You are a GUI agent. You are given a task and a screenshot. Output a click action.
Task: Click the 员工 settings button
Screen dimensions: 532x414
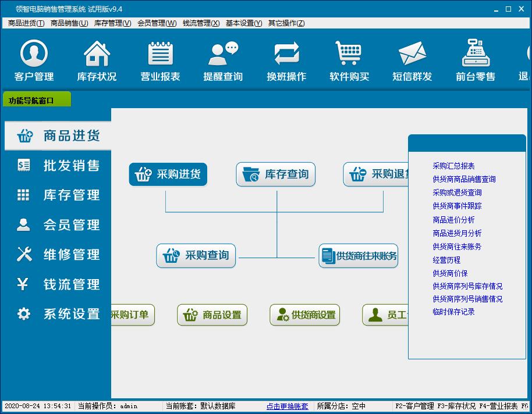[x=385, y=315]
